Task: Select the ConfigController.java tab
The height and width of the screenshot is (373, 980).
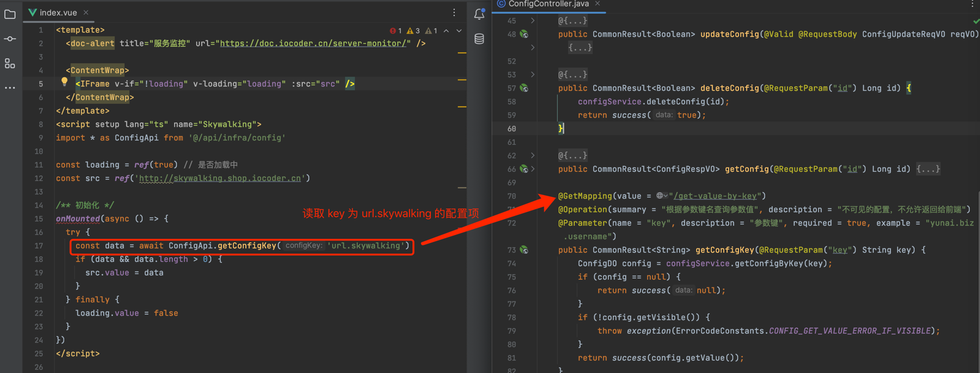Action: 547,4
